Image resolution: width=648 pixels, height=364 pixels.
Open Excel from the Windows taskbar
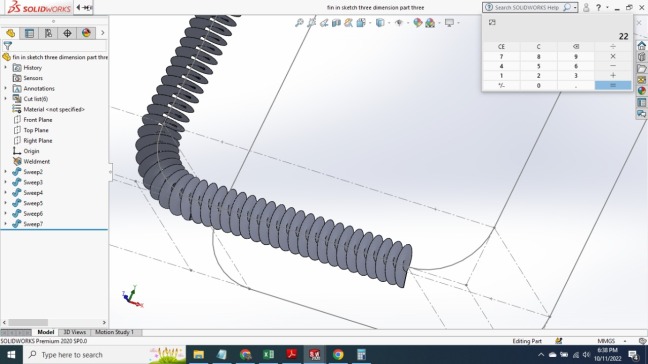coord(269,354)
